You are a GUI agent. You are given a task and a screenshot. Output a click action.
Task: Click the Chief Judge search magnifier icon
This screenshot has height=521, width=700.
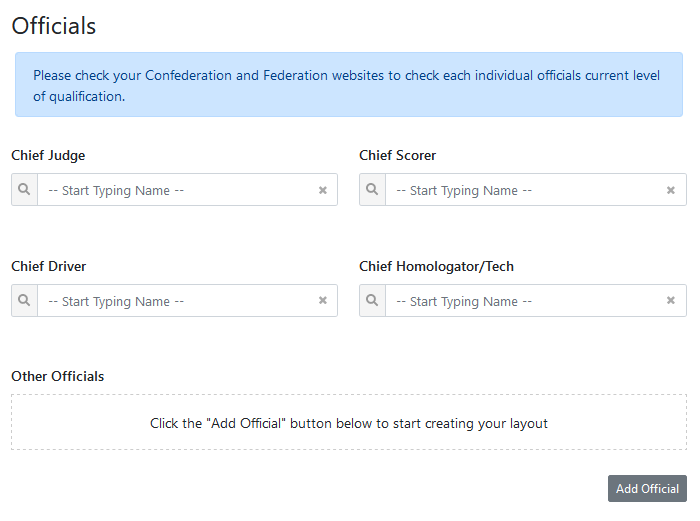(x=24, y=190)
